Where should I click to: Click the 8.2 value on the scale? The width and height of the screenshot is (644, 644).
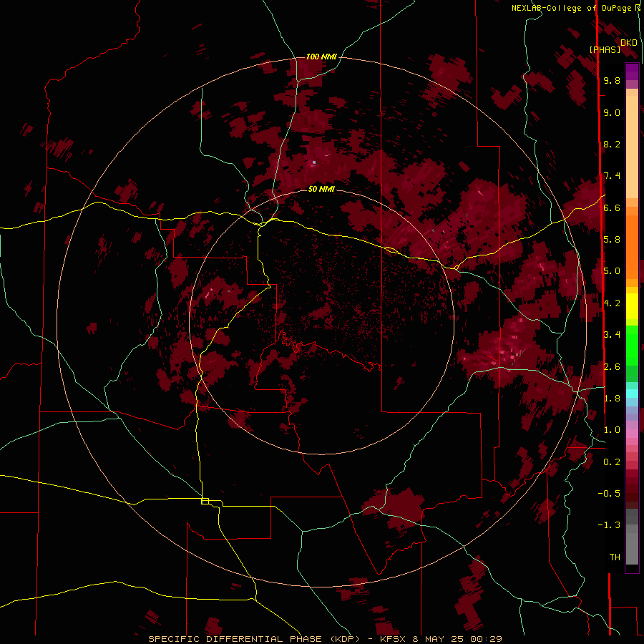click(x=612, y=144)
